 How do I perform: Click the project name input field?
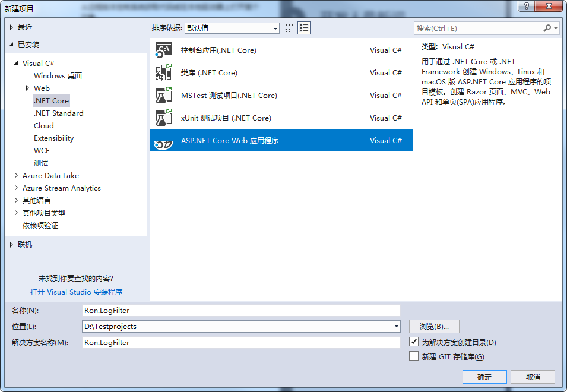pos(241,310)
